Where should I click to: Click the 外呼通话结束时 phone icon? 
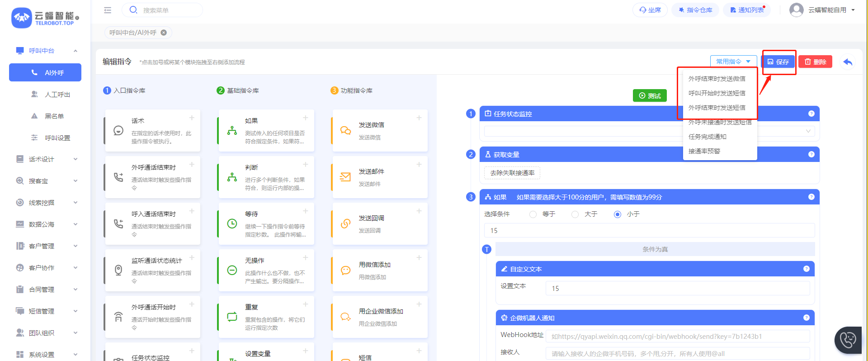point(118,177)
